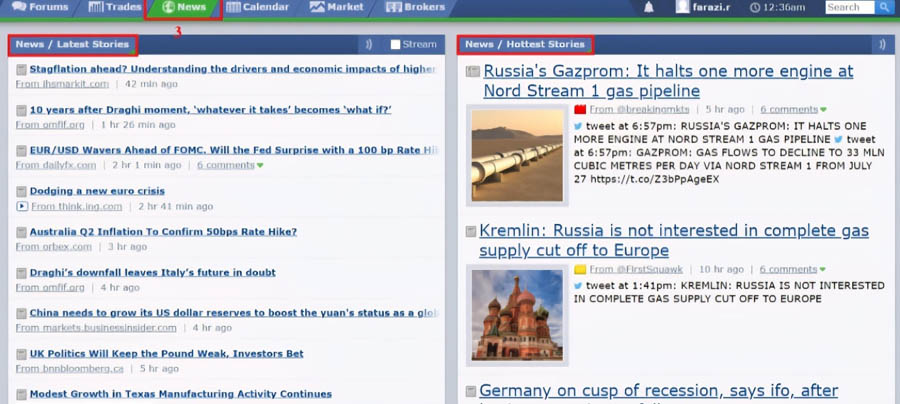The width and height of the screenshot is (900, 404).
Task: Open News / Hottest Stories header link
Action: point(525,44)
